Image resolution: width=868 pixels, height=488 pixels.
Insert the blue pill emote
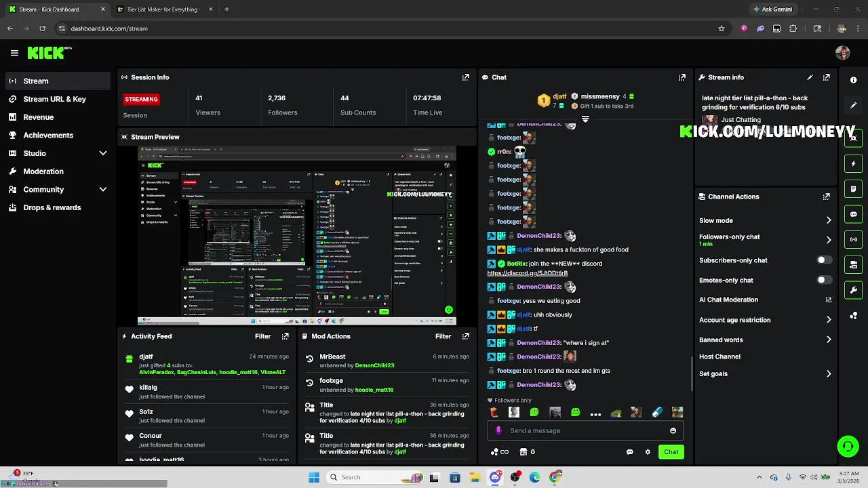[x=656, y=412]
